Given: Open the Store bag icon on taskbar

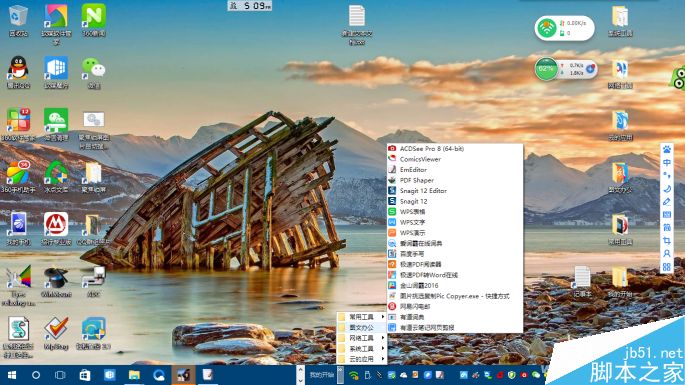Looking at the screenshot, I should pyautogui.click(x=85, y=375).
